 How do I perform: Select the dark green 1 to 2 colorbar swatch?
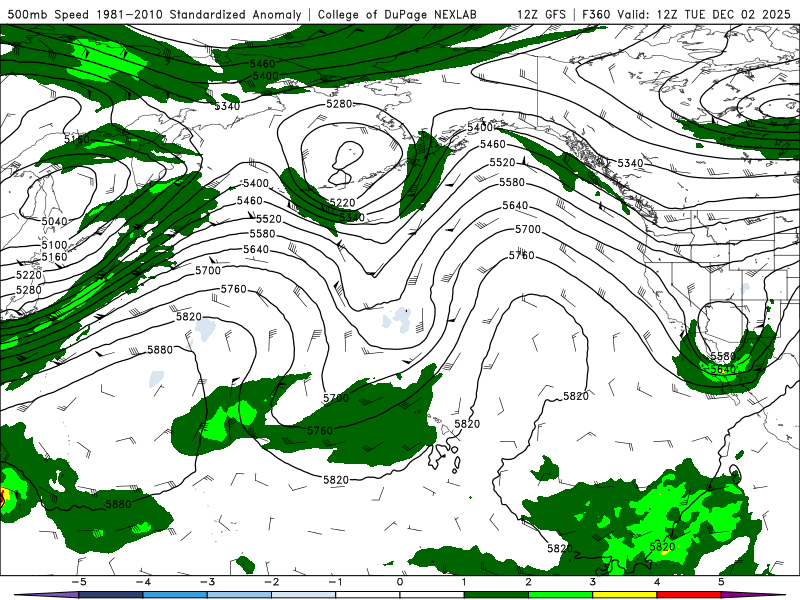click(x=496, y=595)
